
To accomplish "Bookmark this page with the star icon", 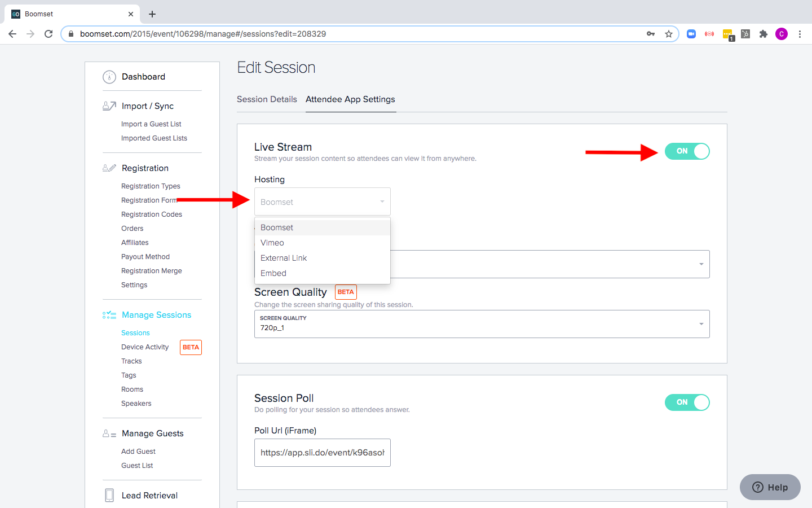I will [x=669, y=34].
